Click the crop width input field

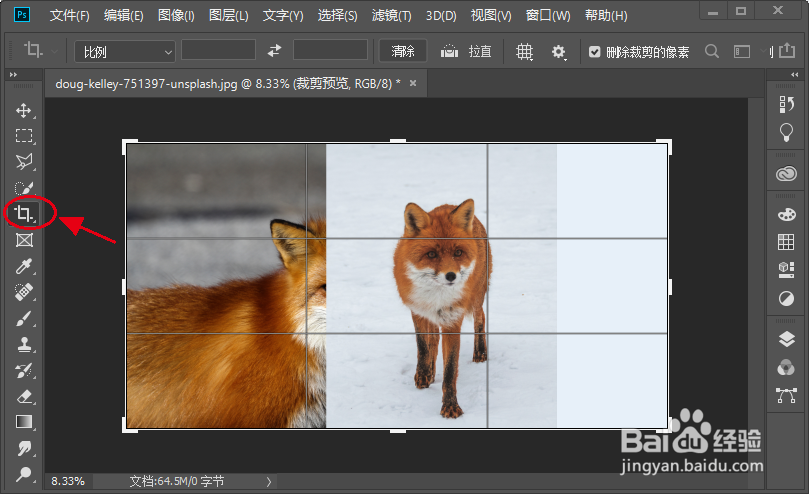click(x=219, y=50)
